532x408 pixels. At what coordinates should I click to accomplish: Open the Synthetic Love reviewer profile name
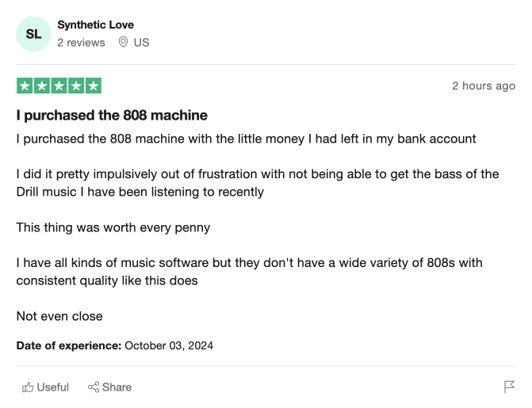click(95, 25)
